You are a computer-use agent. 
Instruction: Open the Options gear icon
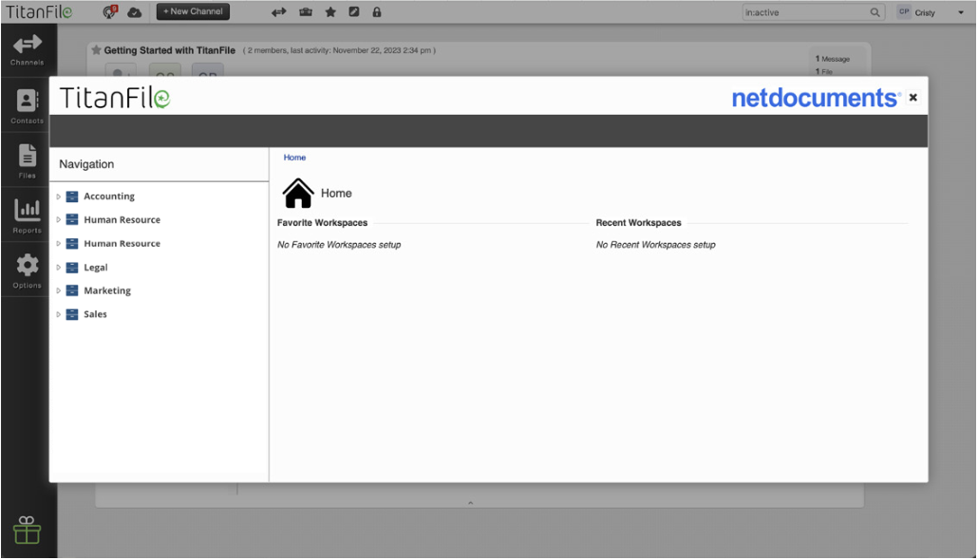coord(27,271)
